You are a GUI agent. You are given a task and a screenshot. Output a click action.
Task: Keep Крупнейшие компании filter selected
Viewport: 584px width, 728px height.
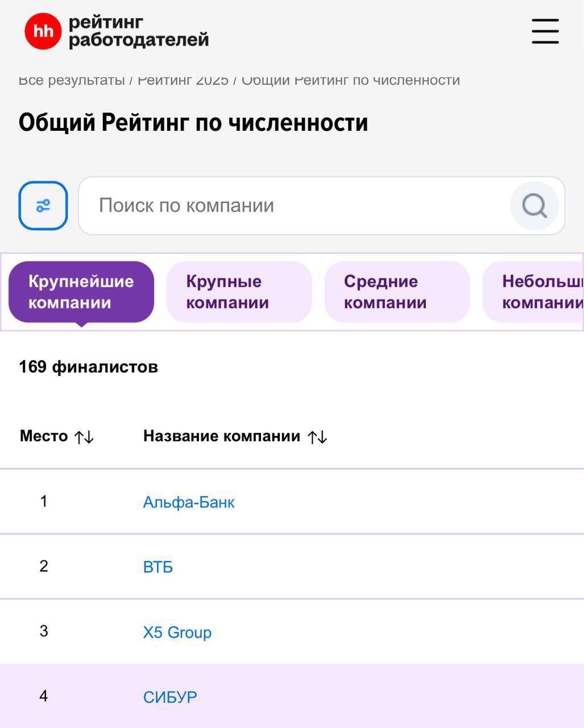(80, 291)
